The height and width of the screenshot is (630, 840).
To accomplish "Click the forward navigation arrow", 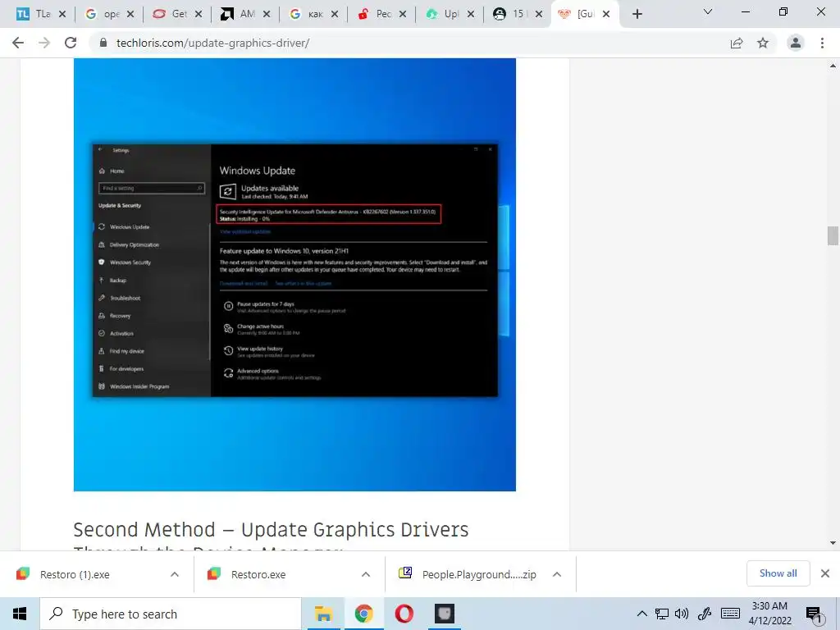I will tap(44, 43).
